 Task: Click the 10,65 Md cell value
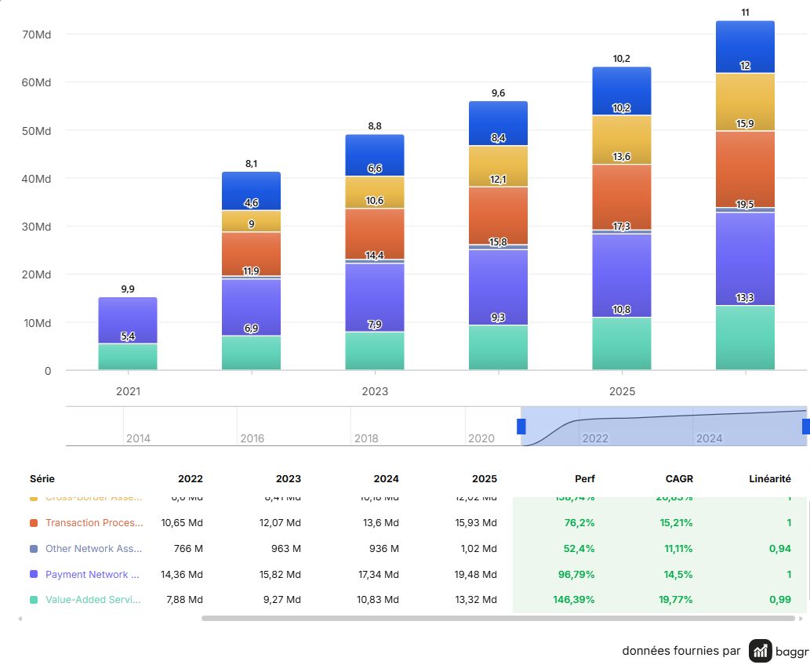182,523
